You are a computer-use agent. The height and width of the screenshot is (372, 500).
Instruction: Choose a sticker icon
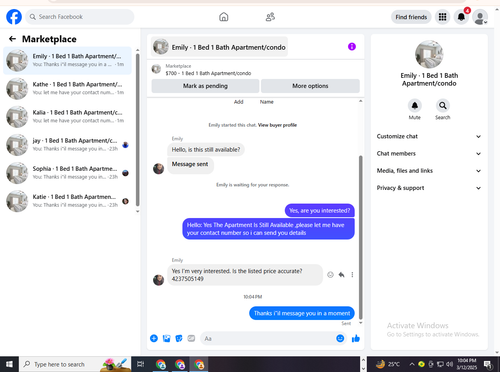[x=179, y=339]
